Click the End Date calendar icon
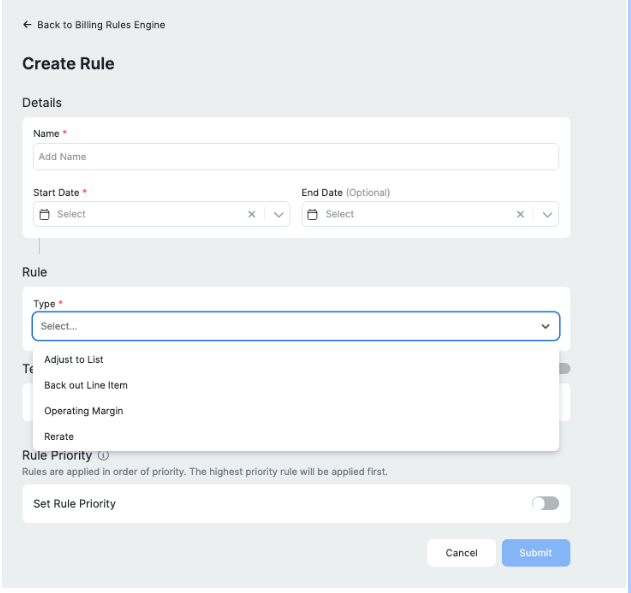The image size is (631, 593). [x=312, y=214]
